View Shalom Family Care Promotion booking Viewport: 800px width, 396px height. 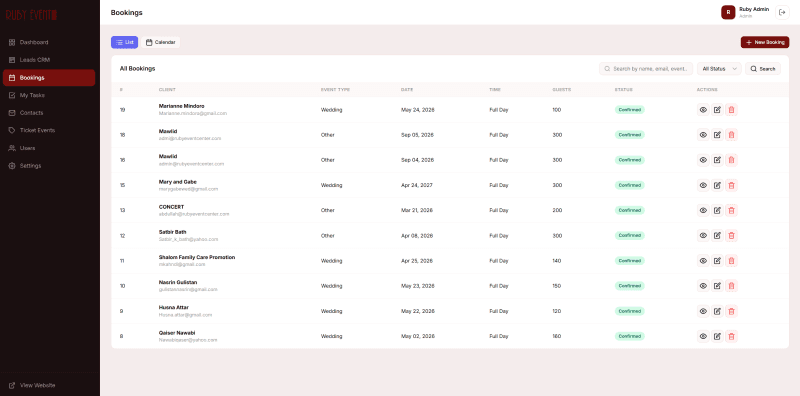[703, 261]
